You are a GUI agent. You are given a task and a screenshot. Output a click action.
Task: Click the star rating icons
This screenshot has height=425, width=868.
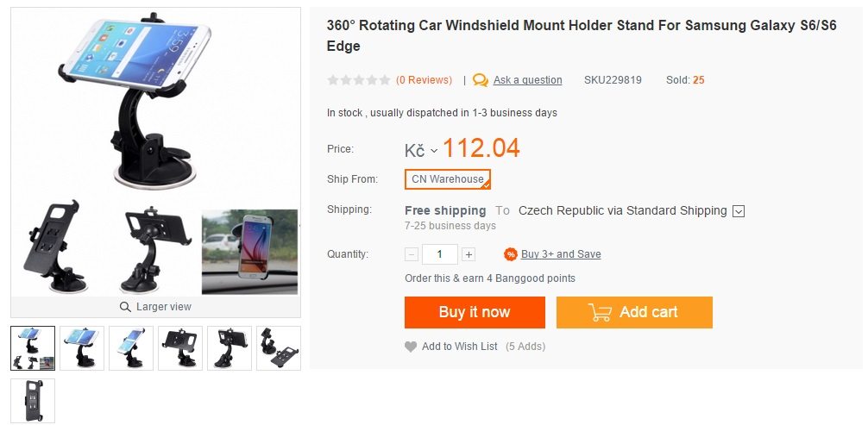point(358,80)
